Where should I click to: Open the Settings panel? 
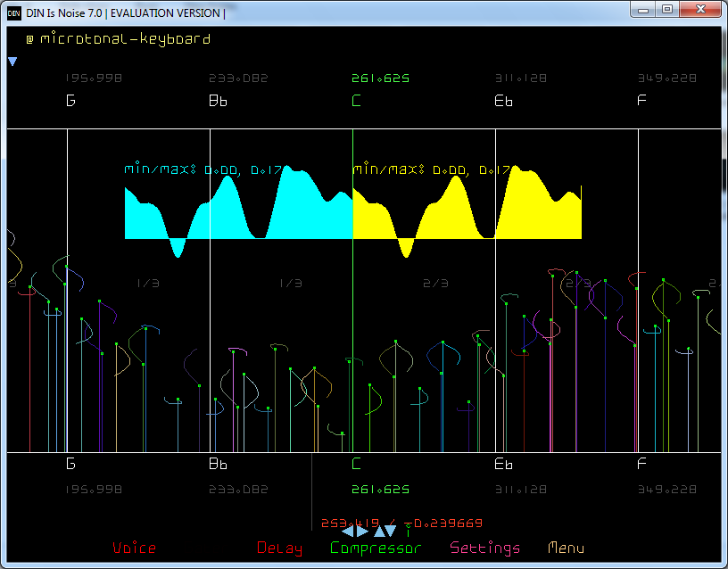point(484,548)
